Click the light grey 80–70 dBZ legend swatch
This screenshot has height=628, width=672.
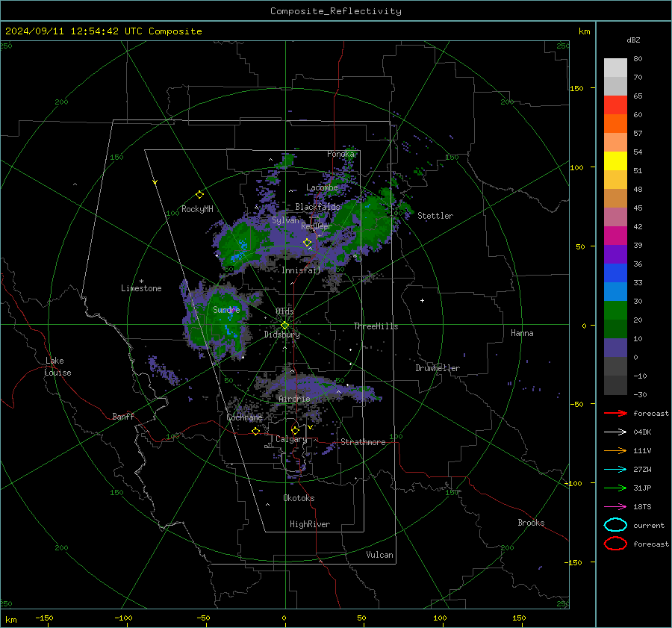click(x=615, y=67)
